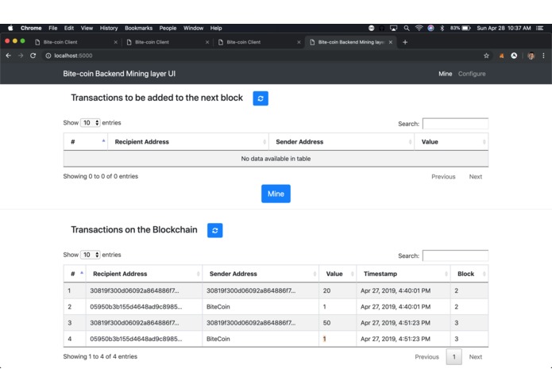Viewport: 552px width, 392px height.
Task: View site information icon beside localhost
Action: point(48,56)
